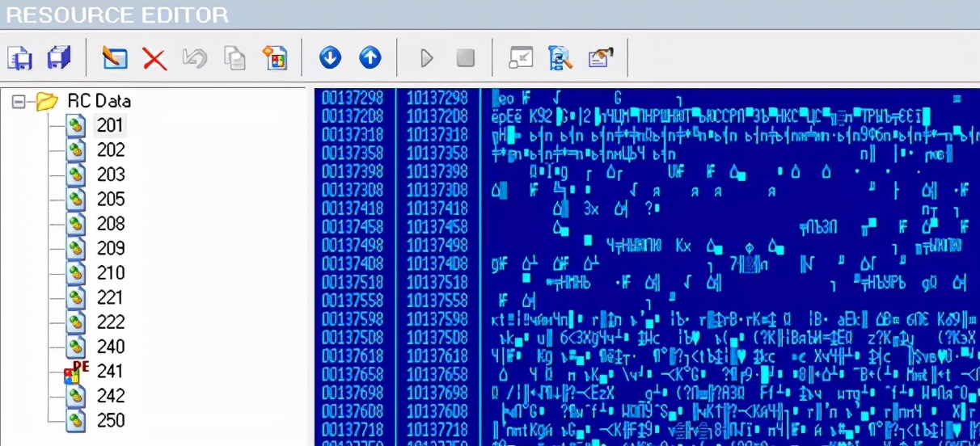The width and height of the screenshot is (980, 446).
Task: Select resource 240 in tree
Action: coord(111,347)
